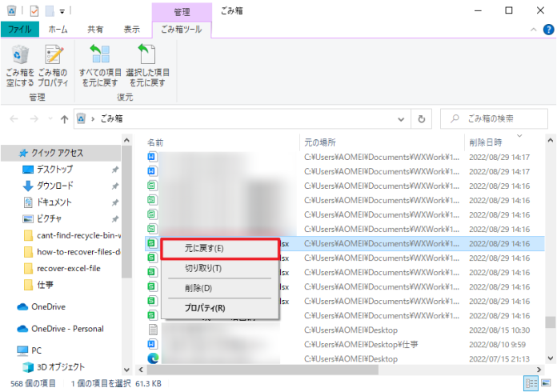Sort by the 削除日時 column header
The width and height of the screenshot is (557, 392).
click(x=488, y=142)
